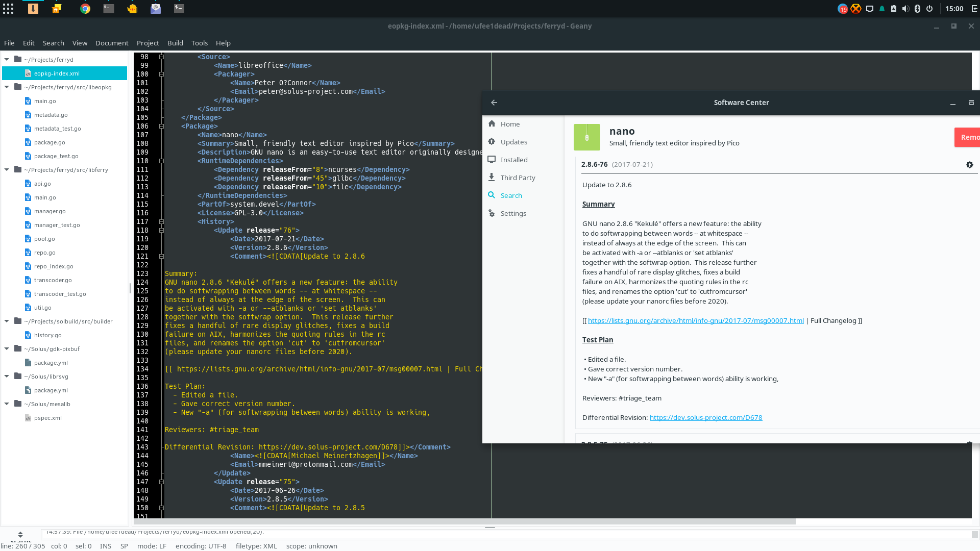Open history.go in the sidebar

point(47,335)
